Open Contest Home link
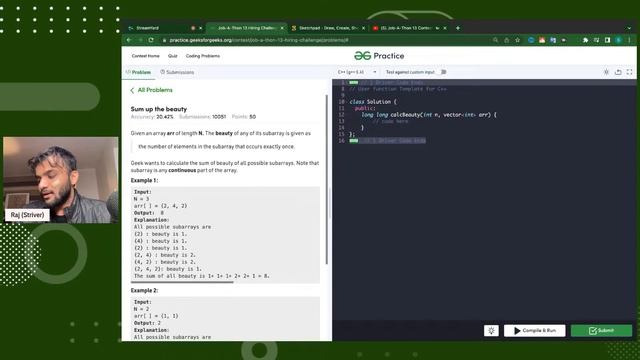This screenshot has height=360, width=640. coord(145,56)
